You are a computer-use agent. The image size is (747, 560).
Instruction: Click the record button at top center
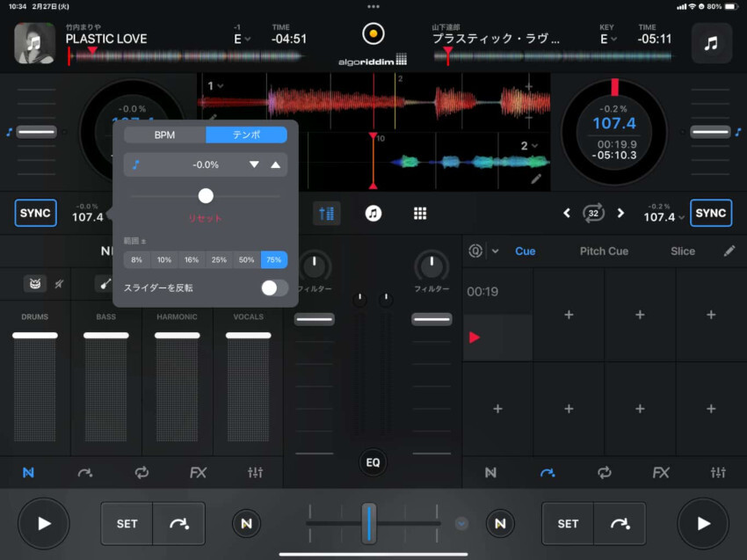[373, 34]
